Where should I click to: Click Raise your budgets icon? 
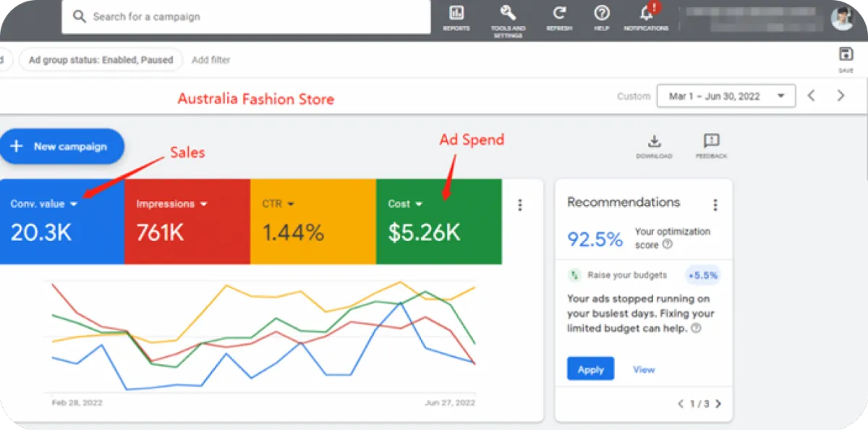(x=574, y=275)
